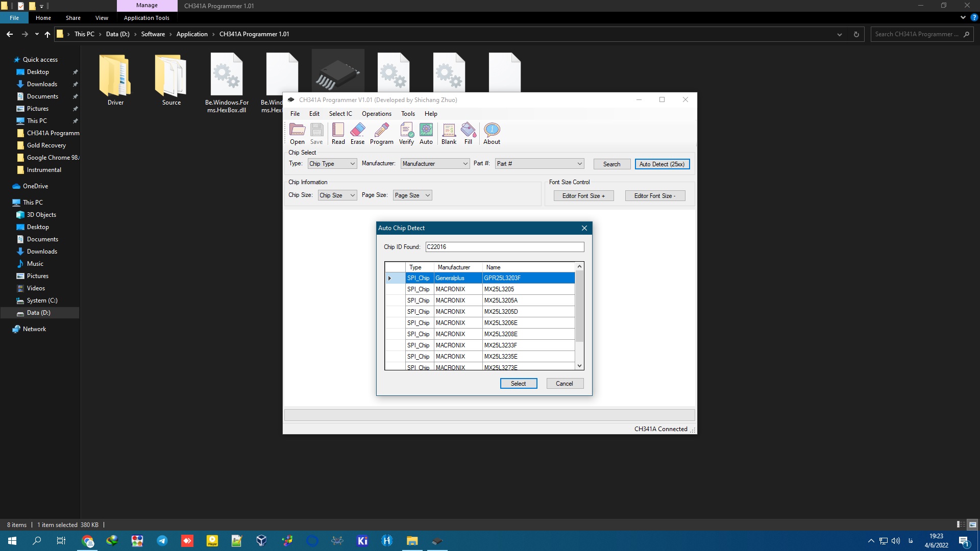Image resolution: width=980 pixels, height=551 pixels.
Task: Click the Windows Start button
Action: [x=12, y=541]
